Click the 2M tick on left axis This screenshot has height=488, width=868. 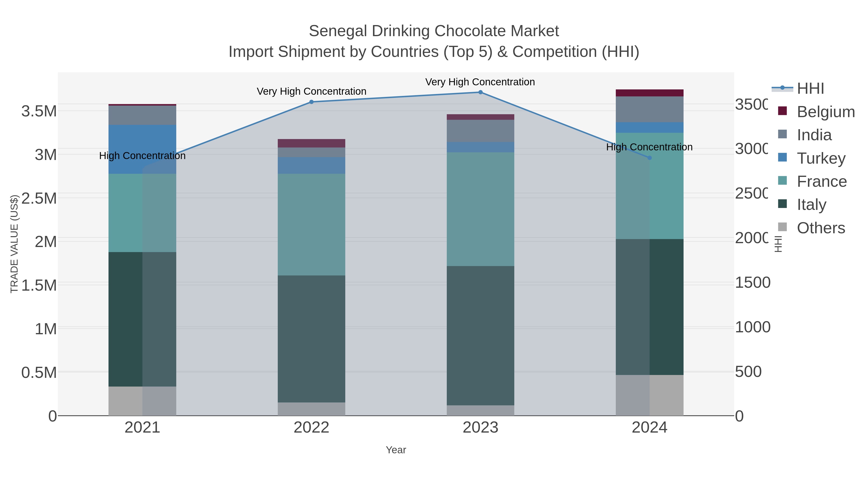coord(46,242)
